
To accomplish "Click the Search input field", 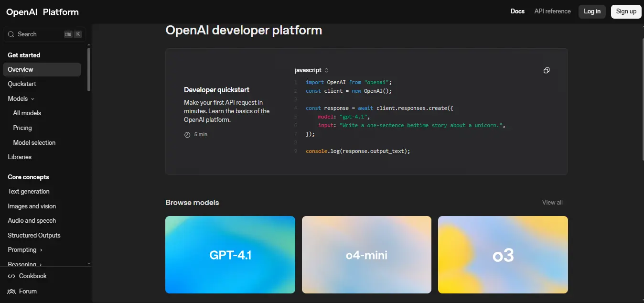I will pos(44,34).
